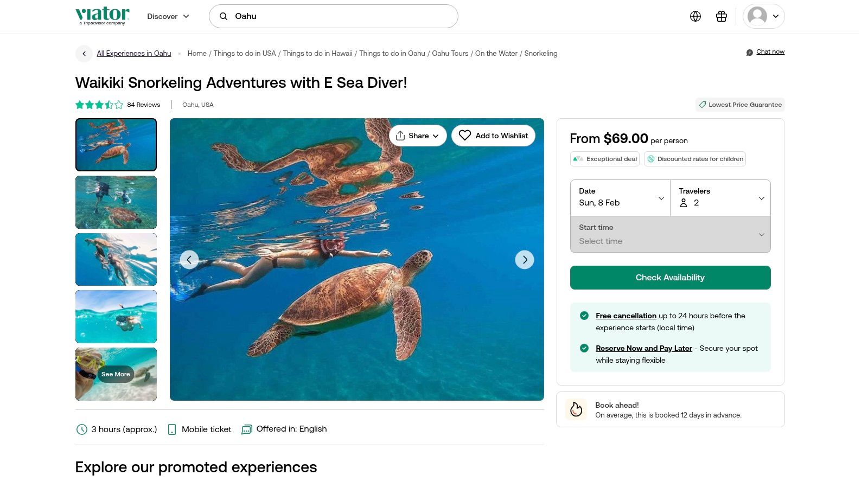Open the Travelers dropdown
The height and width of the screenshot is (488, 868).
720,198
